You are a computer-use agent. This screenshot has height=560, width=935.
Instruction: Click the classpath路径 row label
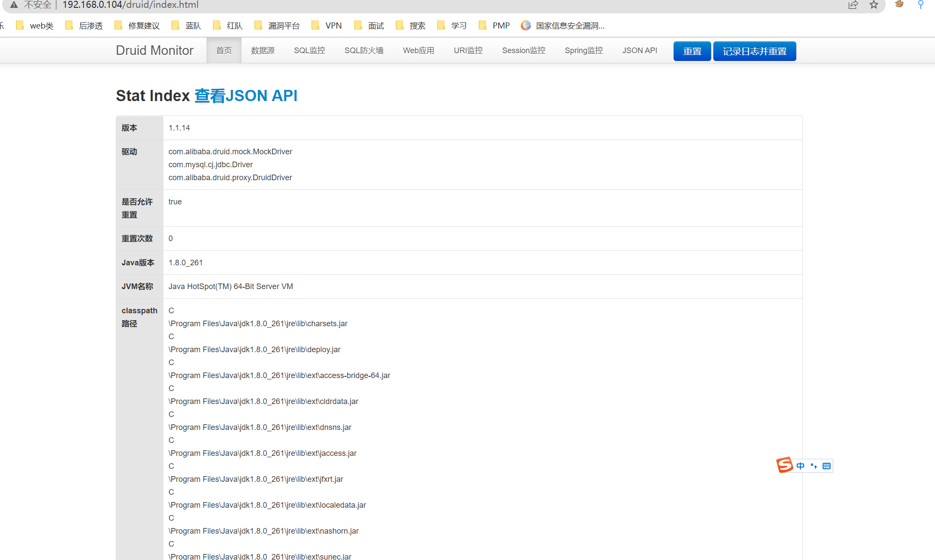point(139,317)
